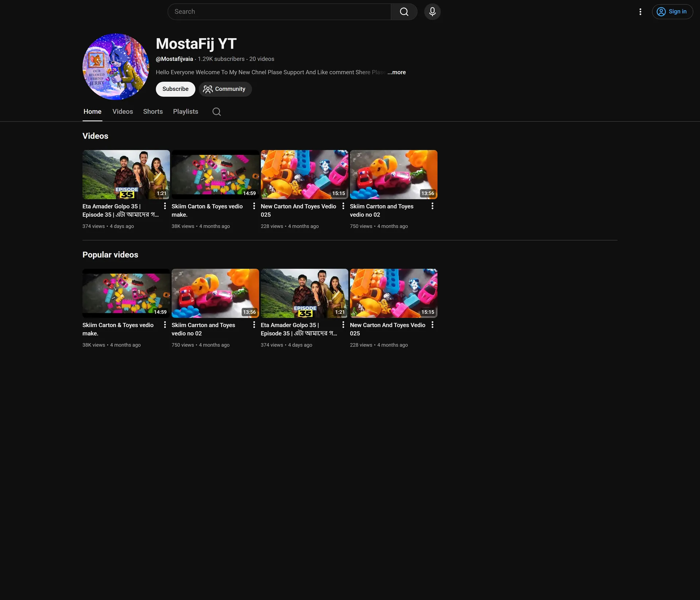The image size is (700, 600).
Task: Play the 15:15 thumbnail in Popular videos
Action: click(x=394, y=293)
